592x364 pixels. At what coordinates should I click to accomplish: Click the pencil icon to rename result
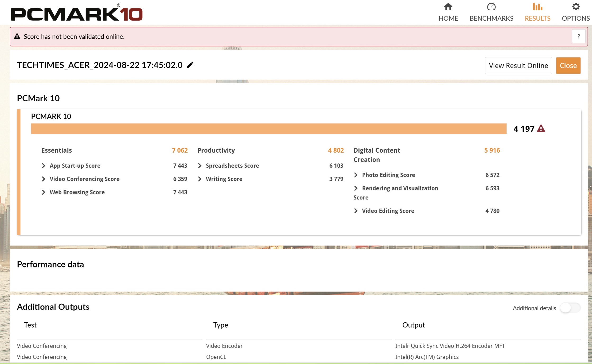pos(190,65)
